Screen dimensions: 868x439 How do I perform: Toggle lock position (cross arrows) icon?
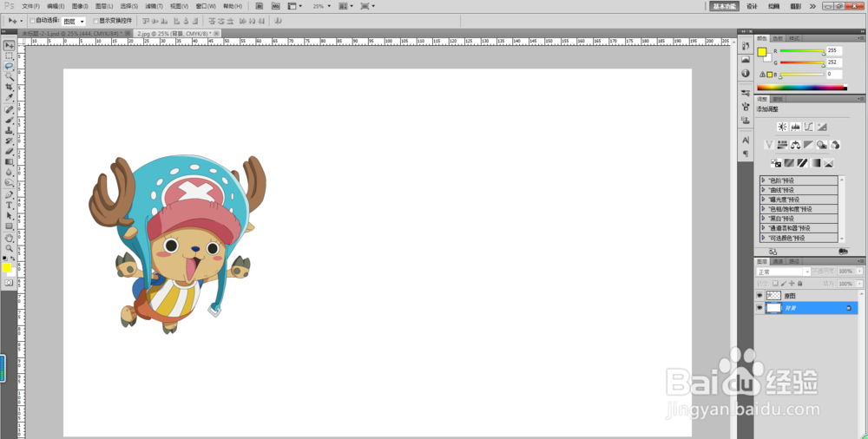pos(792,284)
